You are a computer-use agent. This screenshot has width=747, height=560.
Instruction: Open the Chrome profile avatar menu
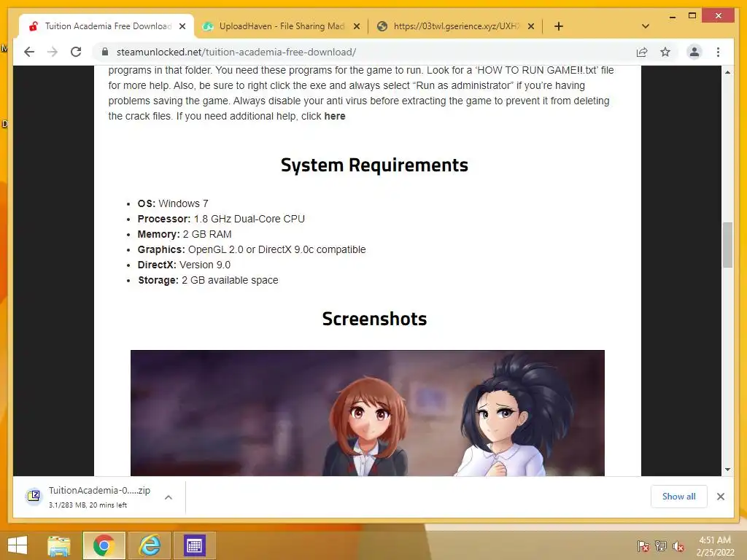(x=694, y=52)
